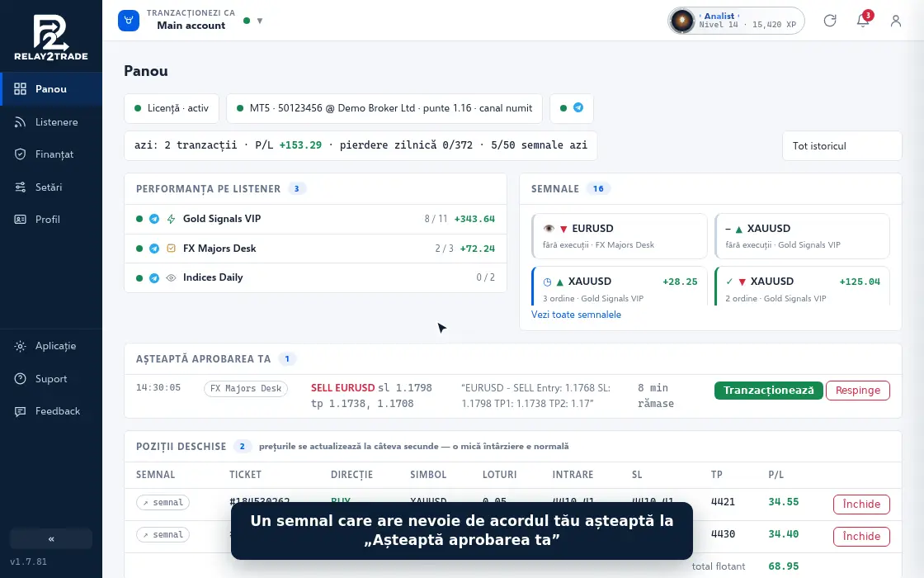Screen dimensions: 924x578
Task: Close the position with P/L 34.40
Action: click(x=861, y=536)
